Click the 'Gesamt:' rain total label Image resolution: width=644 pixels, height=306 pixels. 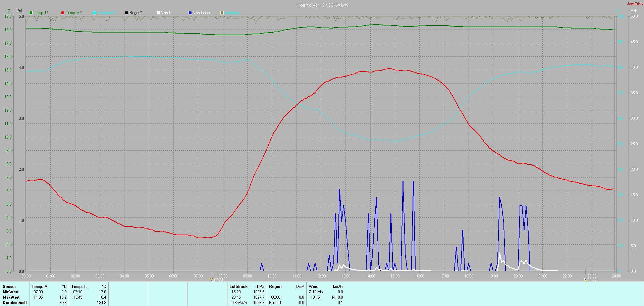[x=275, y=303]
